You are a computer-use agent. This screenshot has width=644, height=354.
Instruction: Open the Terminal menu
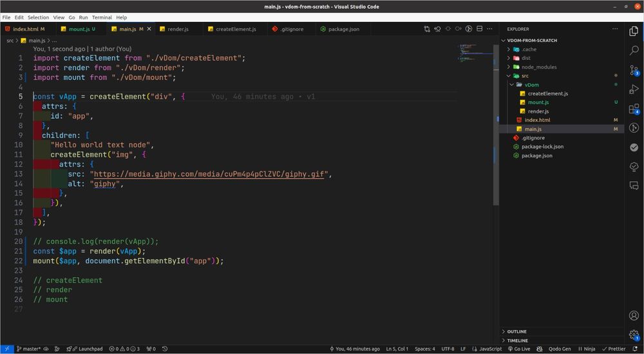[102, 17]
